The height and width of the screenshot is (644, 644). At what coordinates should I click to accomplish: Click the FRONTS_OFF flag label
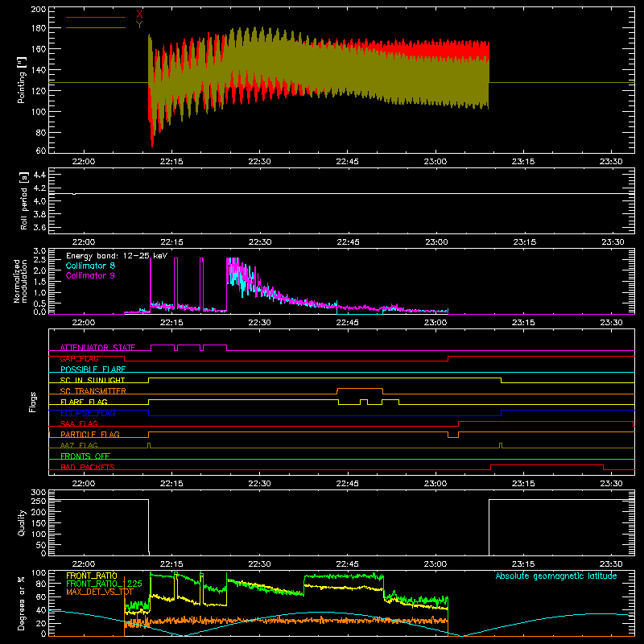(x=85, y=456)
